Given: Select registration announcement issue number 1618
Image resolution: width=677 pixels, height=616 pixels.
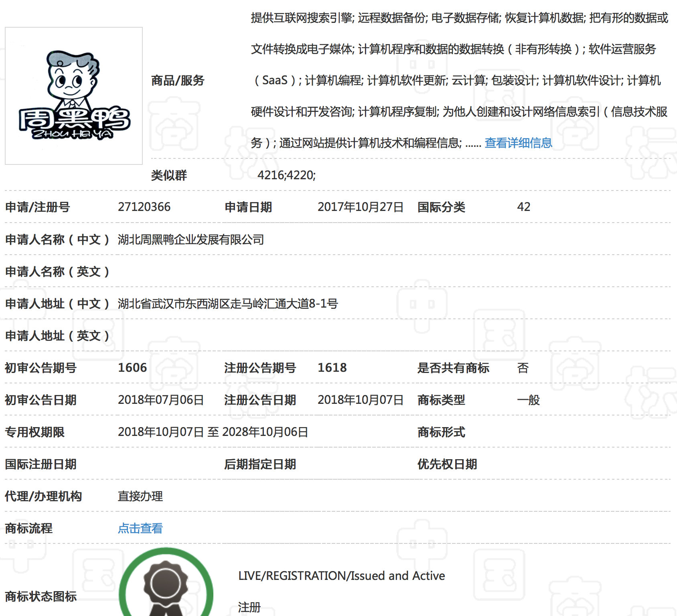Looking at the screenshot, I should point(332,368).
